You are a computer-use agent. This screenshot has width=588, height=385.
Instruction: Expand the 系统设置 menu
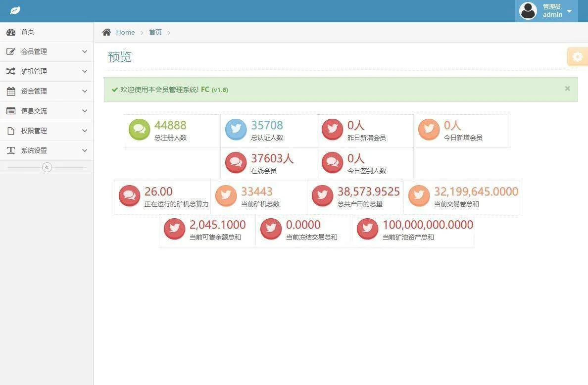click(x=47, y=150)
